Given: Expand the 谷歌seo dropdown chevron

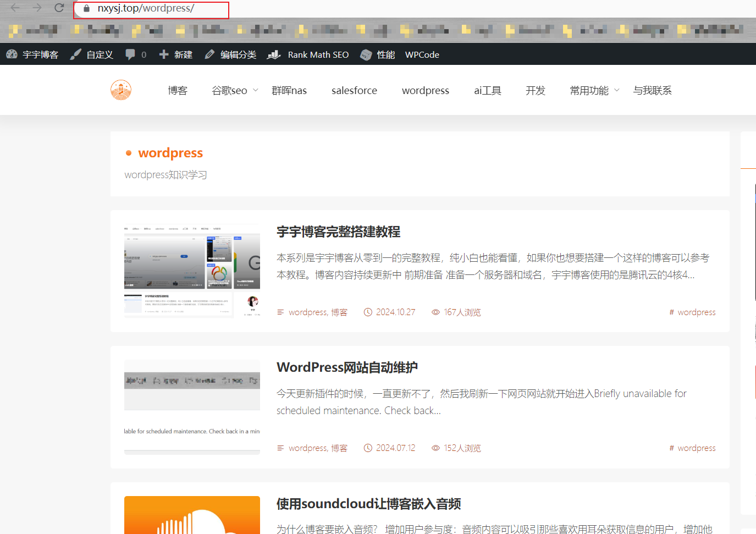Looking at the screenshot, I should pyautogui.click(x=256, y=90).
